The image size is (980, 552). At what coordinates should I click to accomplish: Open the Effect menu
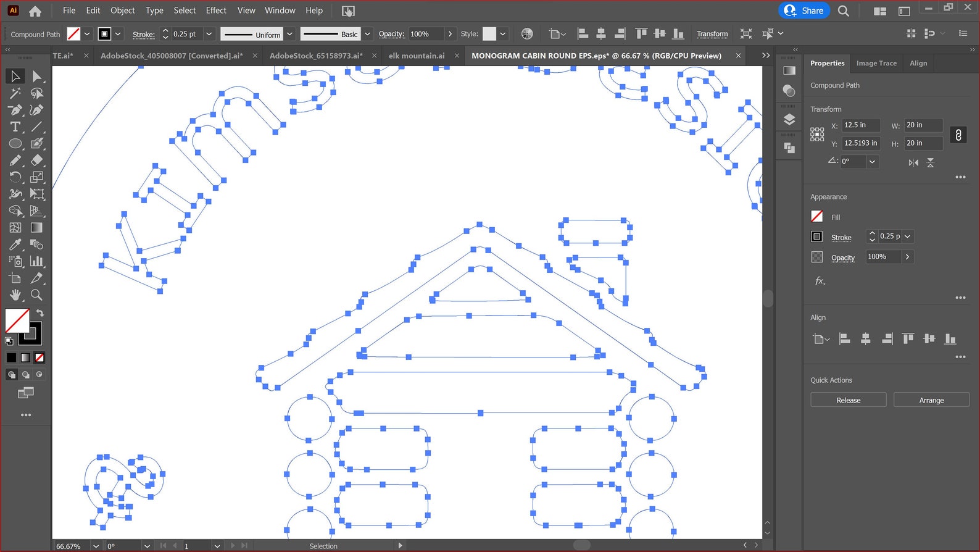[216, 10]
